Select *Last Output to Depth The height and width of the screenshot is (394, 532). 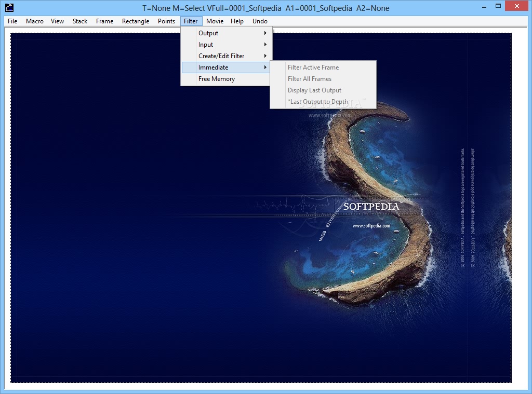[323, 102]
